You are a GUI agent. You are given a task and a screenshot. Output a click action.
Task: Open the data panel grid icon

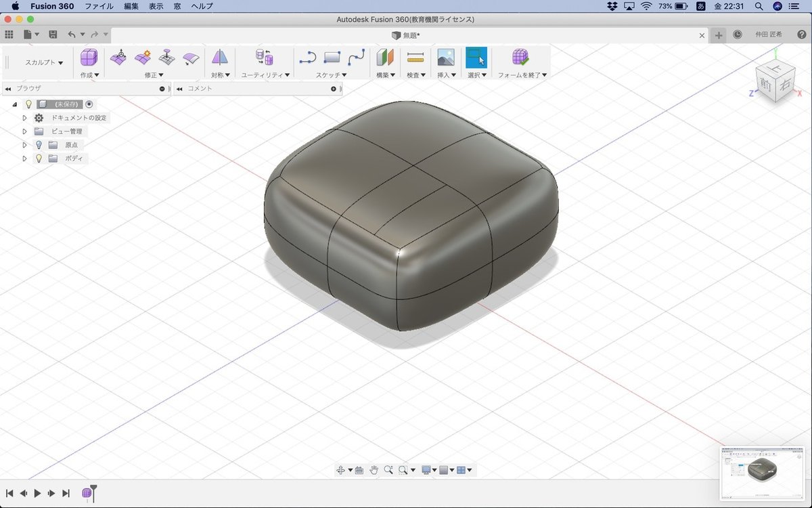coord(9,35)
